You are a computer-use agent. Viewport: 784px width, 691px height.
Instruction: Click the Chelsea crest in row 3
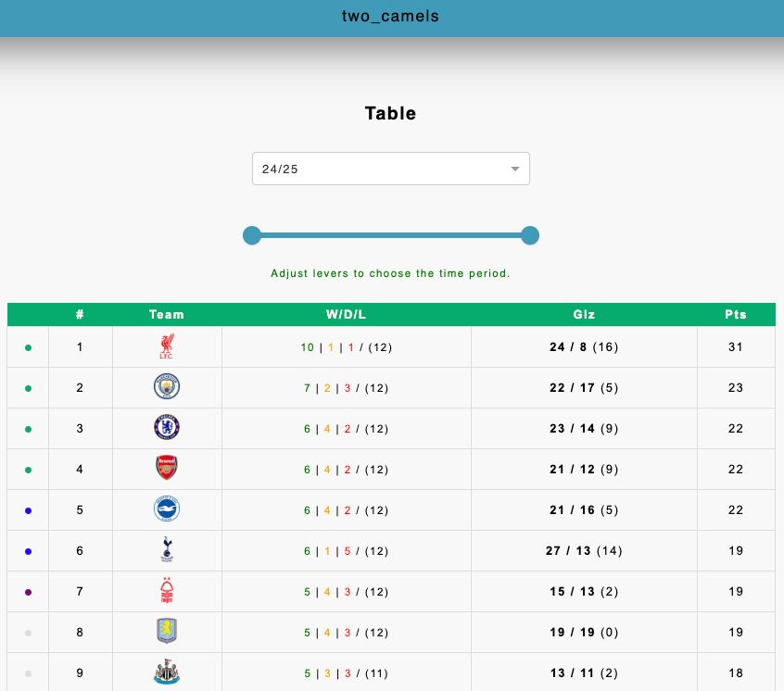pos(167,427)
